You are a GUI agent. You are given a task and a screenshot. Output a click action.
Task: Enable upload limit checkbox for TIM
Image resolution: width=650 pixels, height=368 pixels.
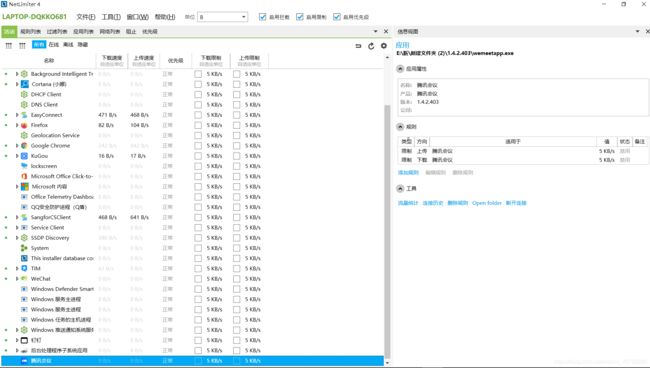(236, 269)
